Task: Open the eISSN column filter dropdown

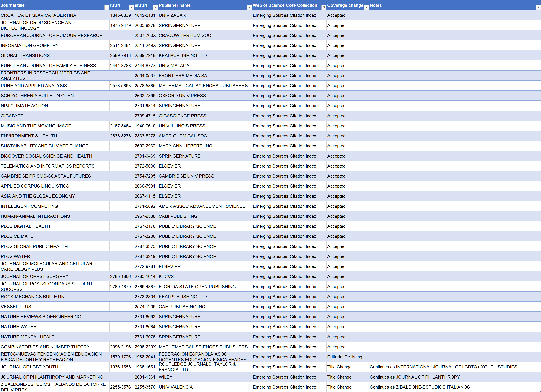Action: click(x=155, y=7)
